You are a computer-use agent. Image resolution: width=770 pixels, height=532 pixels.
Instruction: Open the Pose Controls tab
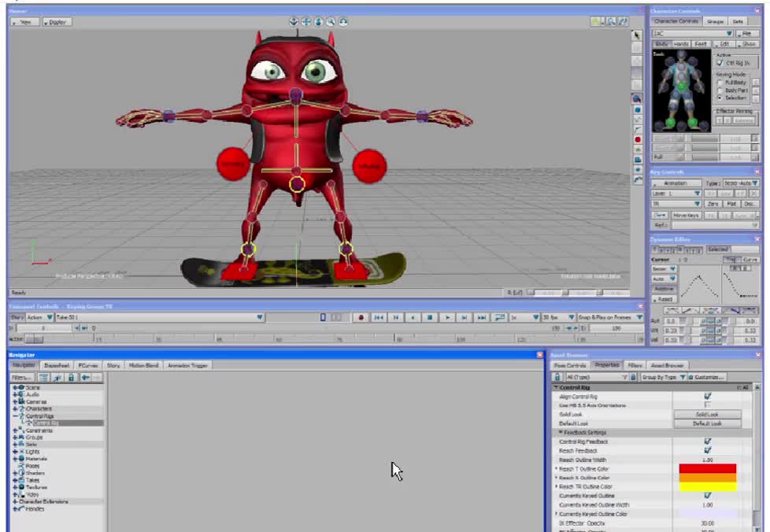570,365
